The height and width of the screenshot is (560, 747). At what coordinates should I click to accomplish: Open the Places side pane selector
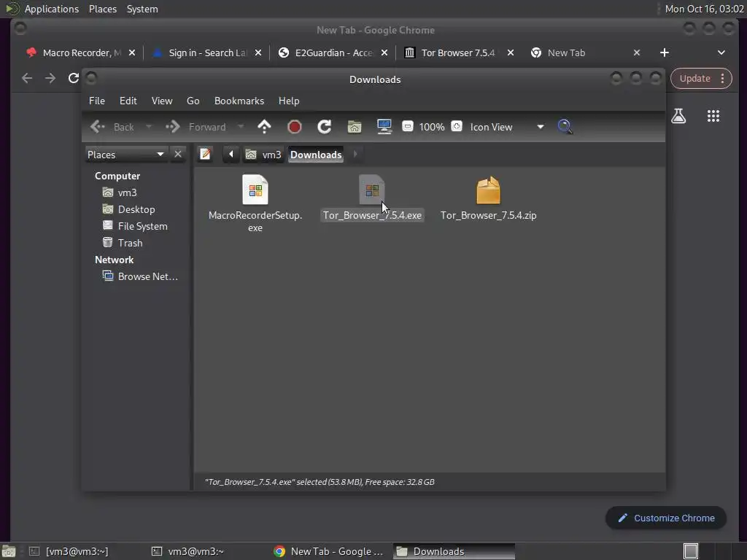[125, 155]
